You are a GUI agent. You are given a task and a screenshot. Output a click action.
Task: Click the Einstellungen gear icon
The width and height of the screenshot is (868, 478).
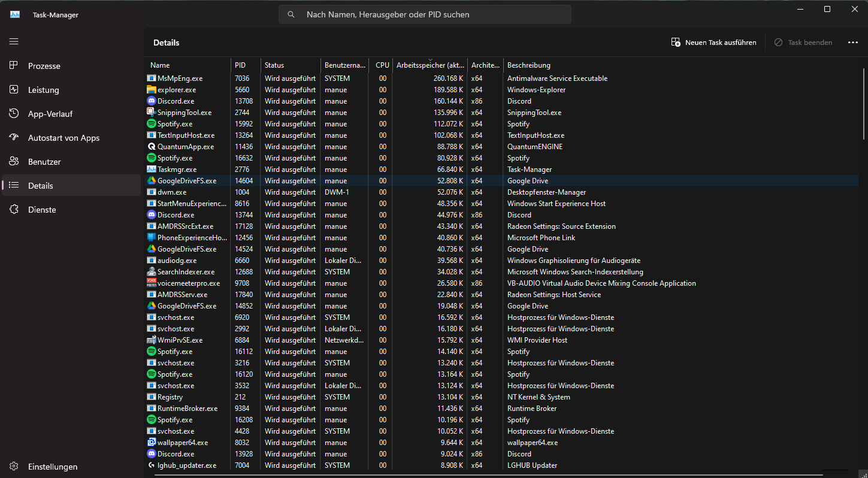tap(14, 466)
